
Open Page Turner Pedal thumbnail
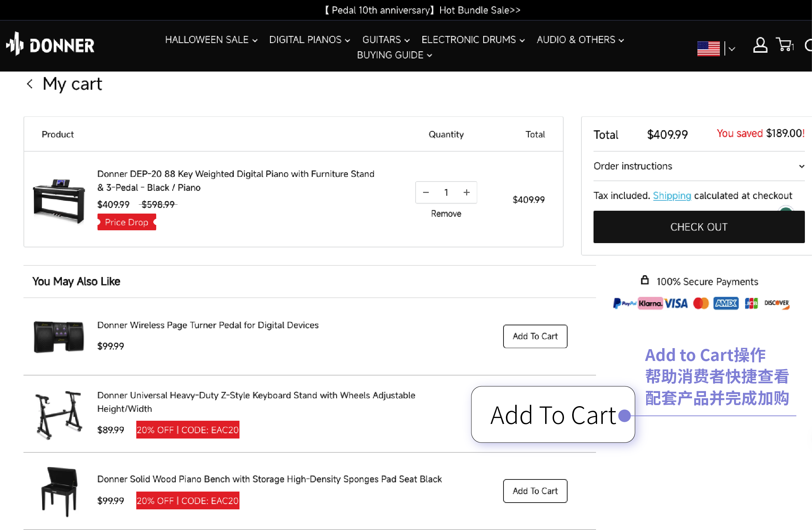(x=59, y=336)
